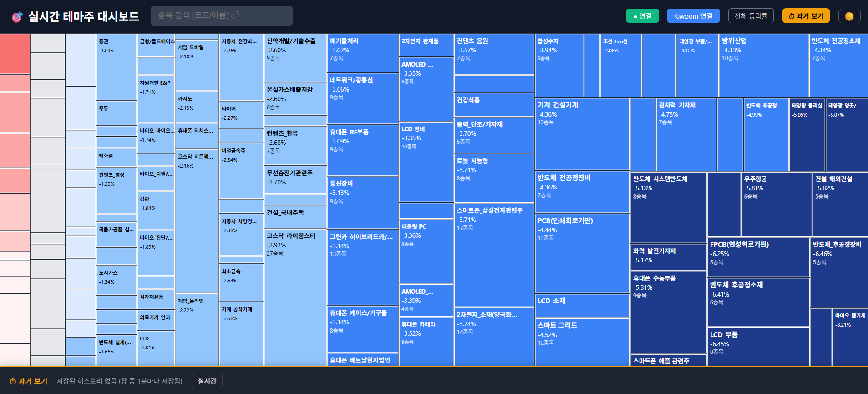Click the 풍력_단조/기자재 tile
Viewport: 868px width, 394px height.
coord(494,135)
